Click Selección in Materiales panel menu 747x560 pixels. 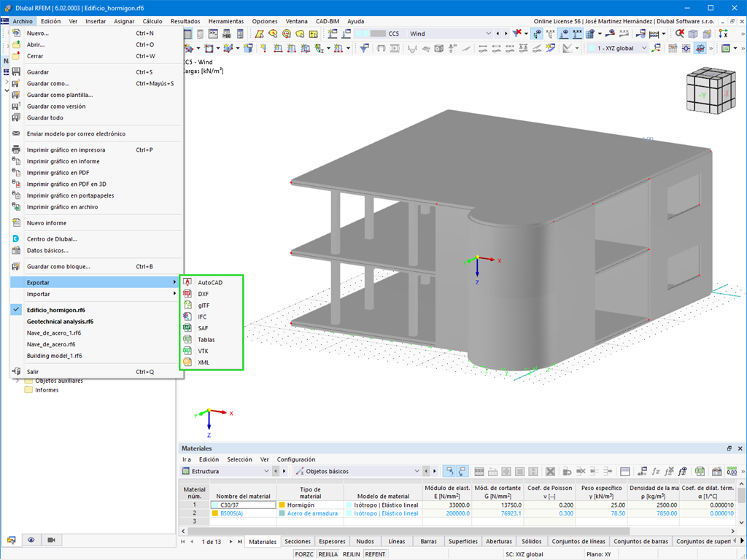239,459
